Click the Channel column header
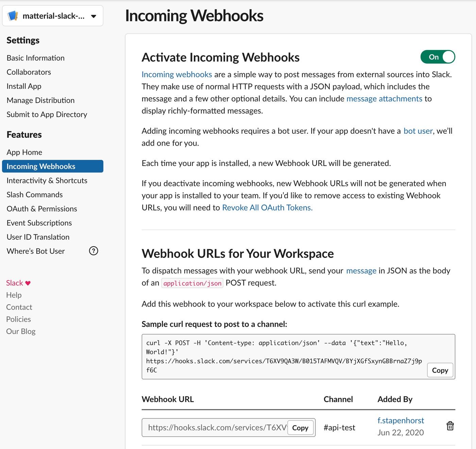This screenshot has width=476, height=449. [338, 399]
